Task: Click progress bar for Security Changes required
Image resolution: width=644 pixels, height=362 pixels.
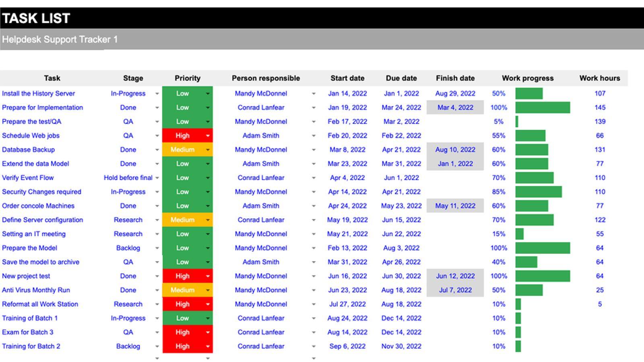Action: tap(539, 192)
